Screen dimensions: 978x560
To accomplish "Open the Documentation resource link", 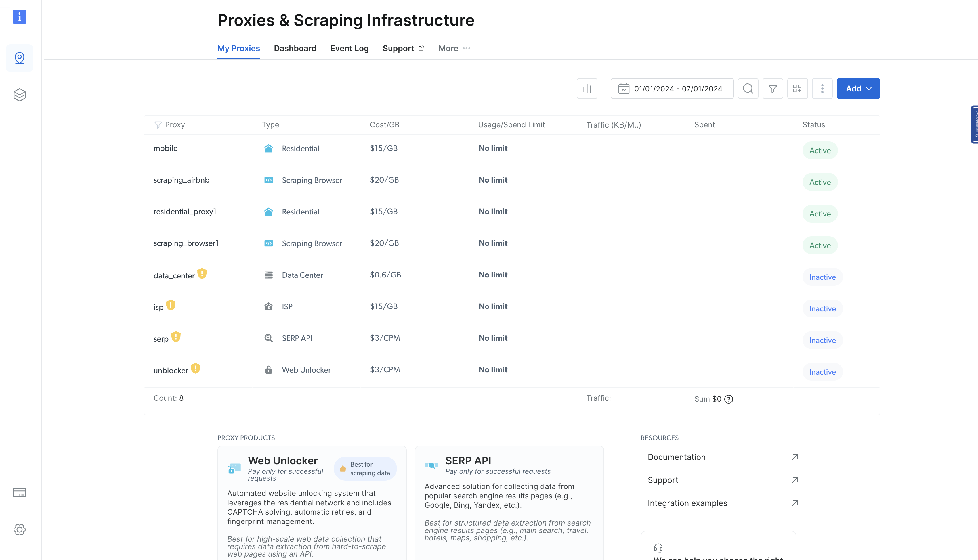I will [x=676, y=457].
